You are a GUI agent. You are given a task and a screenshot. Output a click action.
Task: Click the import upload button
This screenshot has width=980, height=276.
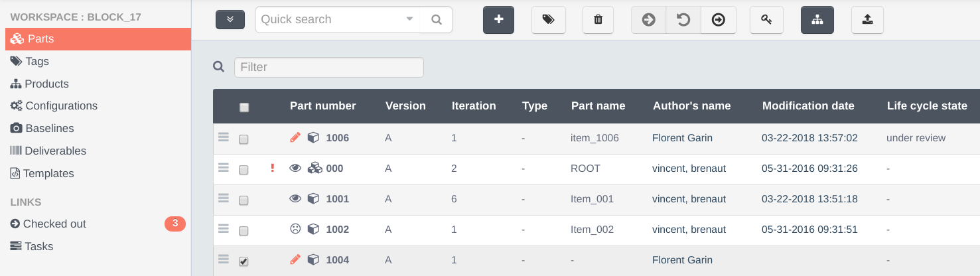point(867,20)
